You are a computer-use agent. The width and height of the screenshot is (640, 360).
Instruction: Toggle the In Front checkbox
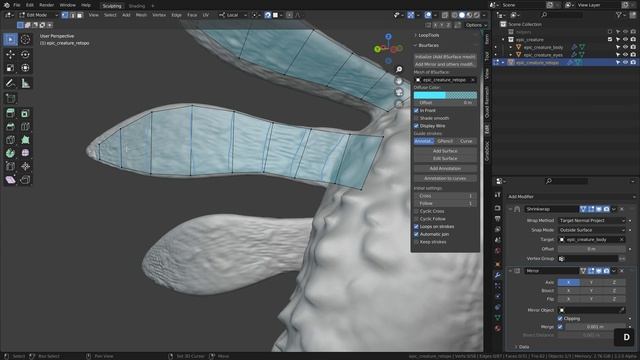pos(416,111)
